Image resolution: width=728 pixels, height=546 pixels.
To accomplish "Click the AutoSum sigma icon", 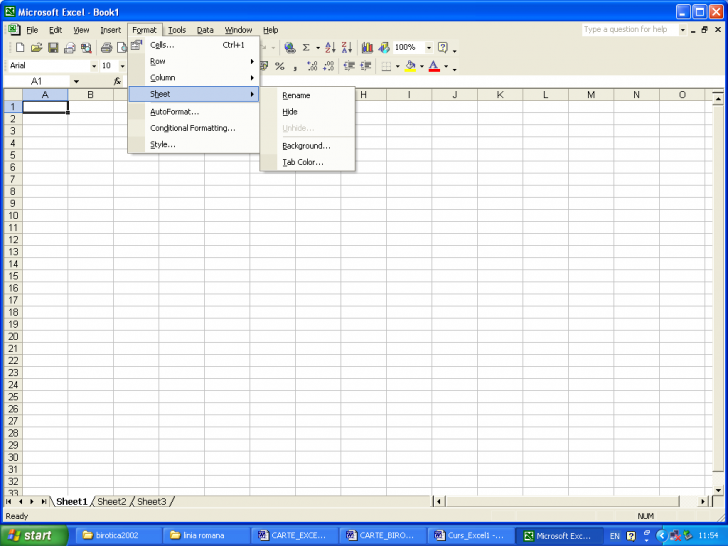I will tap(306, 48).
